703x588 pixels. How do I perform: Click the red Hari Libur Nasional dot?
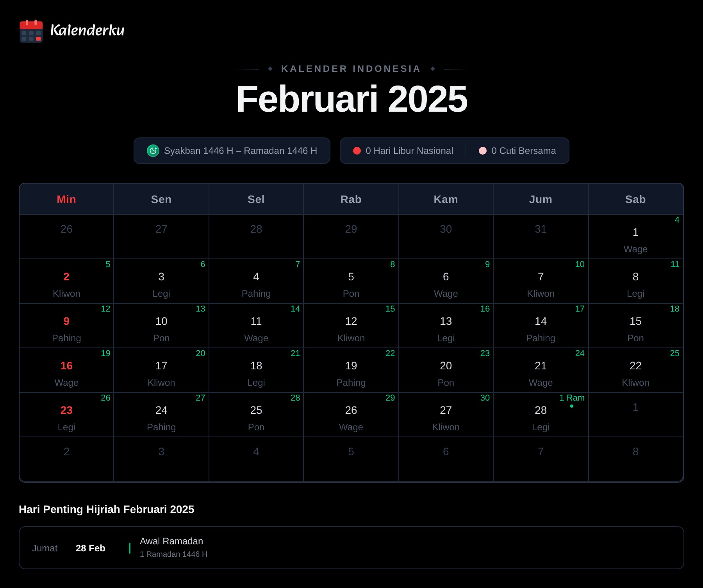point(357,151)
